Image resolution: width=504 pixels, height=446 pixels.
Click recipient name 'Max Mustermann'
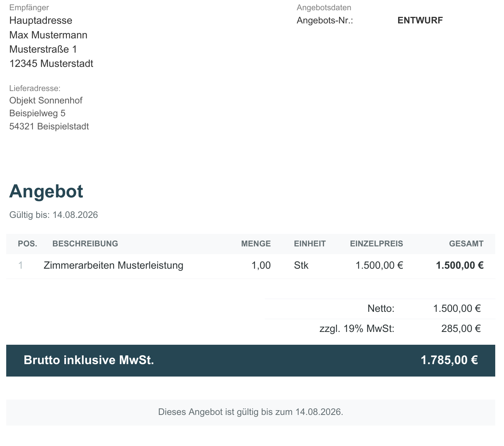point(48,35)
